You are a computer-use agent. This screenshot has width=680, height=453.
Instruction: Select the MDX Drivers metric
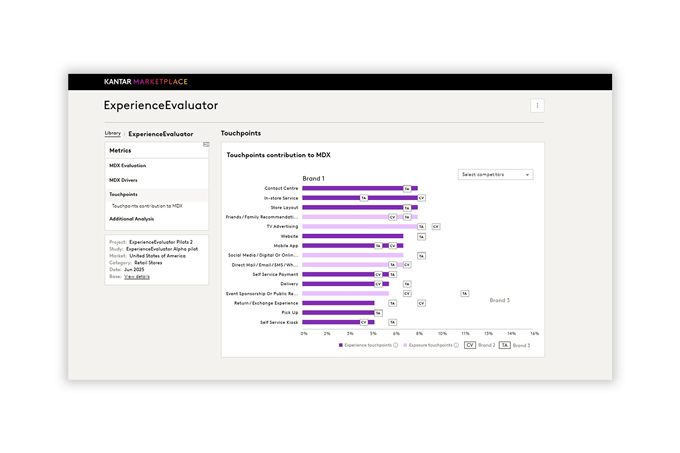coord(124,180)
